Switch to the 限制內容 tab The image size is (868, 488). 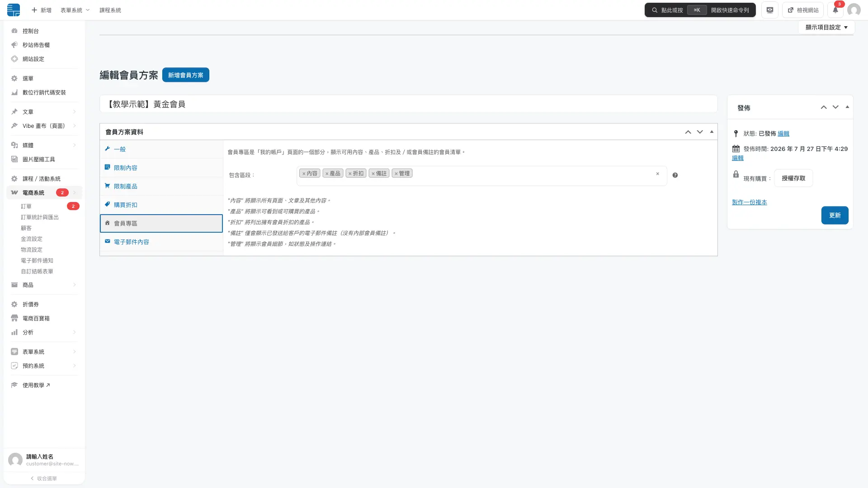click(161, 168)
